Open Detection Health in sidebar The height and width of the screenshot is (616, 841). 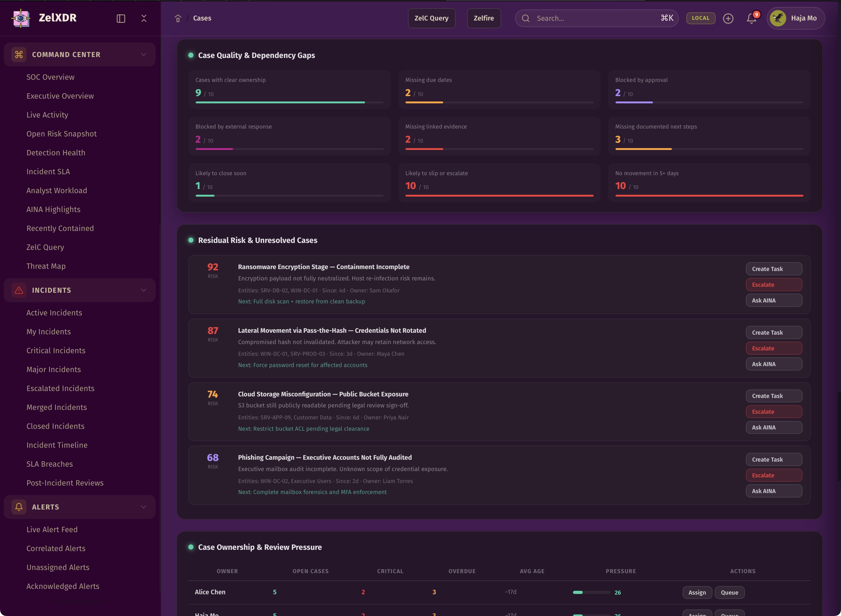pos(56,153)
